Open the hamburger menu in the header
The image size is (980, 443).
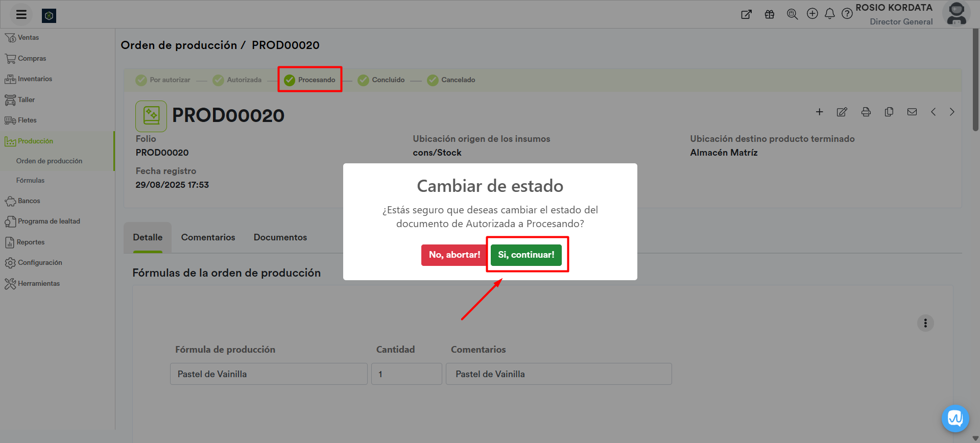pos(21,15)
